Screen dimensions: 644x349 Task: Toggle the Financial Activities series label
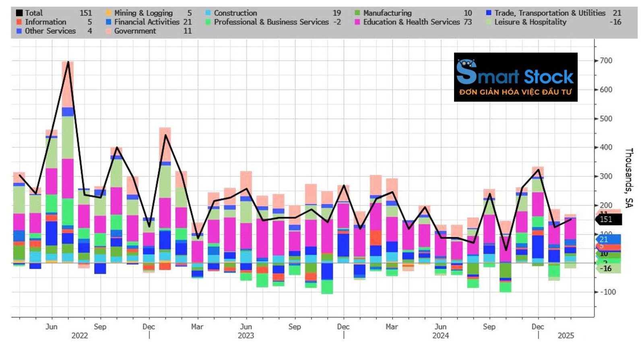pos(147,22)
